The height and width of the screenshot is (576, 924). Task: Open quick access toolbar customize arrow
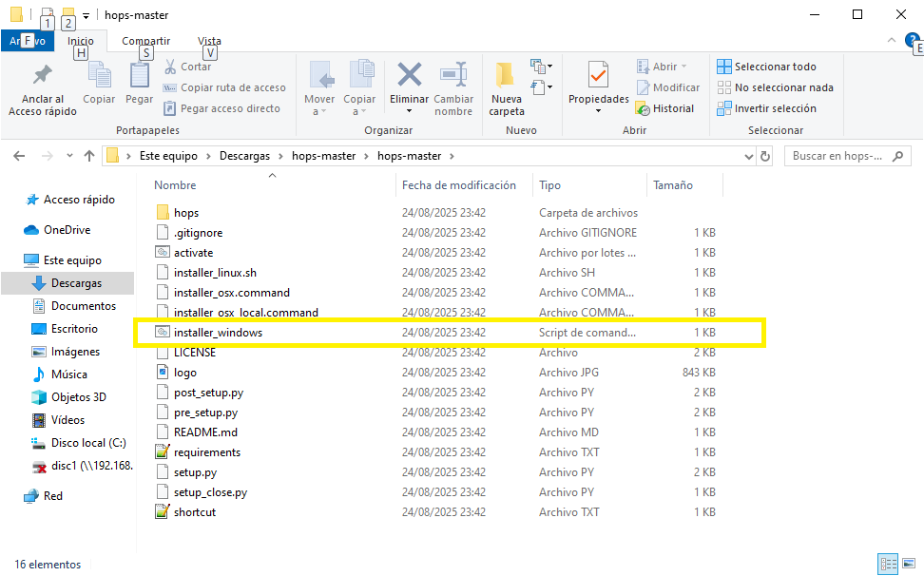click(87, 16)
